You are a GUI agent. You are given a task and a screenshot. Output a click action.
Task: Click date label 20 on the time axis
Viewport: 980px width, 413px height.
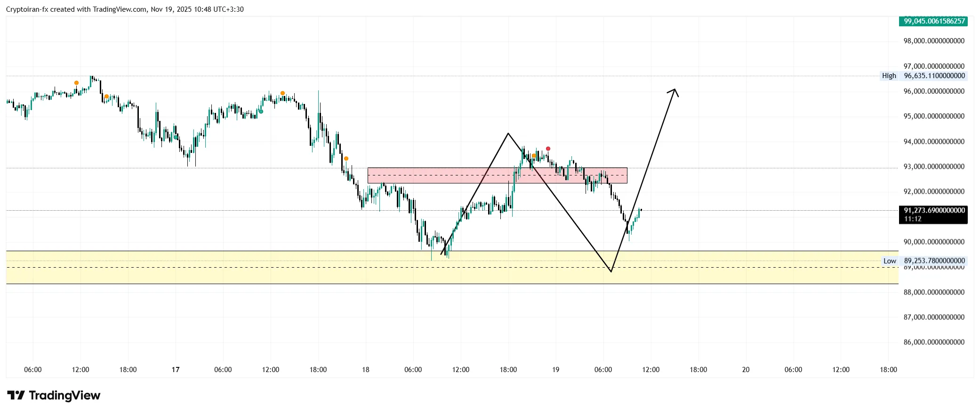pos(746,370)
